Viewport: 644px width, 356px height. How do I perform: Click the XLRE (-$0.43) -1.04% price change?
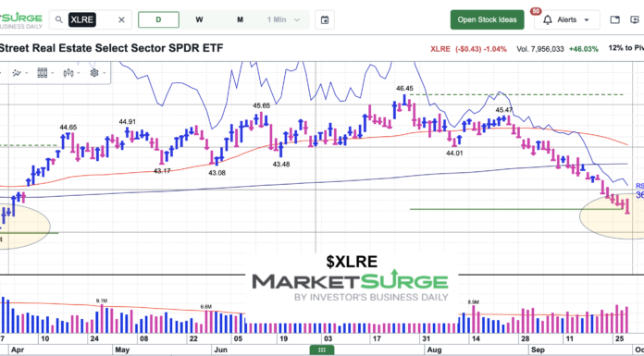coord(468,49)
